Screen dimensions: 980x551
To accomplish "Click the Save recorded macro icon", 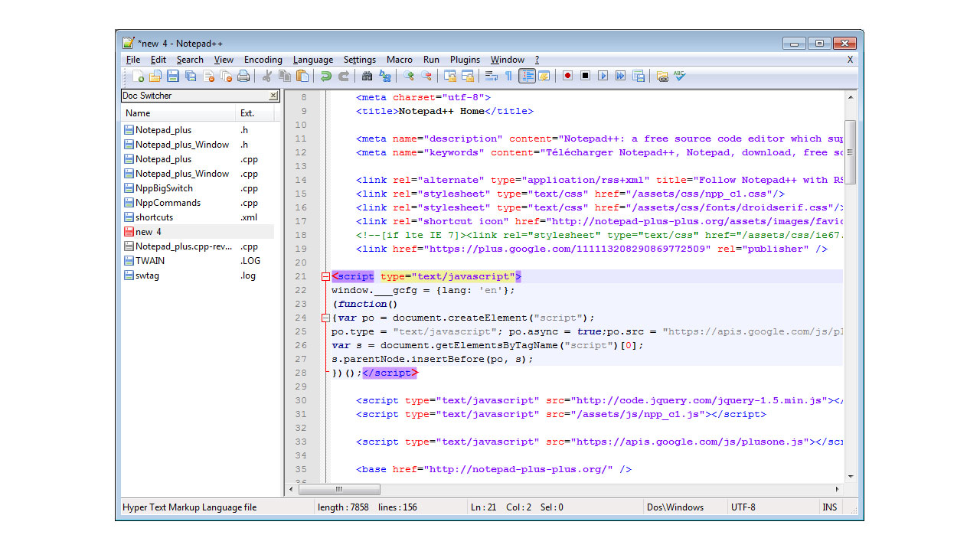I will 639,76.
